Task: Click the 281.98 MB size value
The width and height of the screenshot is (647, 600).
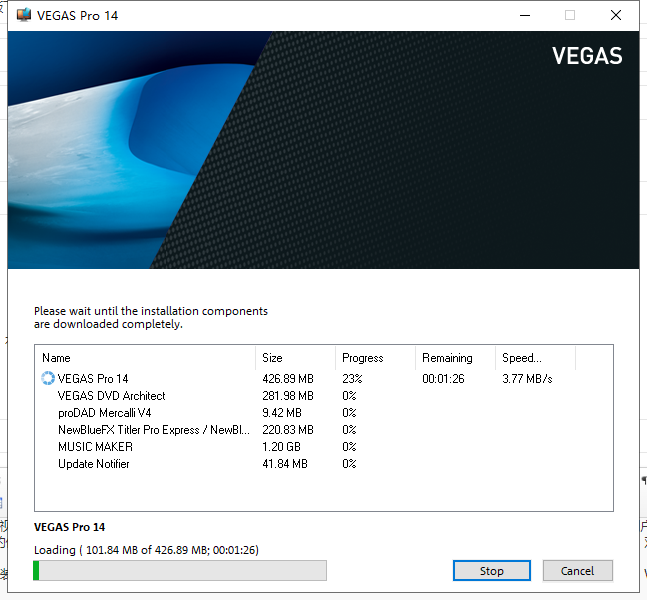Action: coord(288,396)
